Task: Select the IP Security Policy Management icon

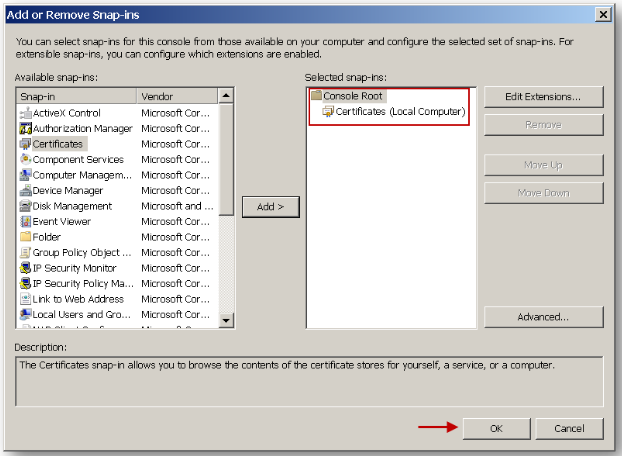Action: pyautogui.click(x=25, y=284)
